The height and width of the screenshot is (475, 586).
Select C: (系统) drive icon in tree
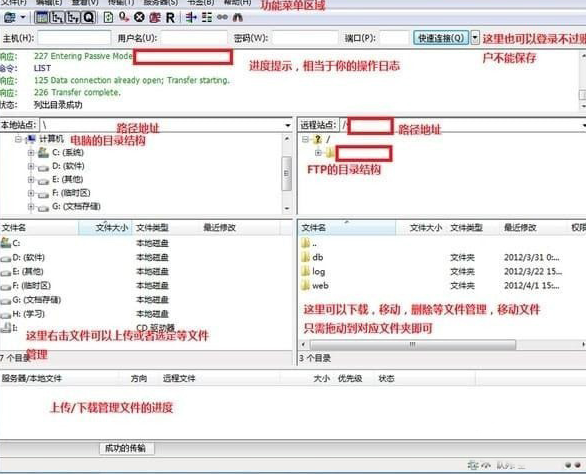[x=43, y=152]
